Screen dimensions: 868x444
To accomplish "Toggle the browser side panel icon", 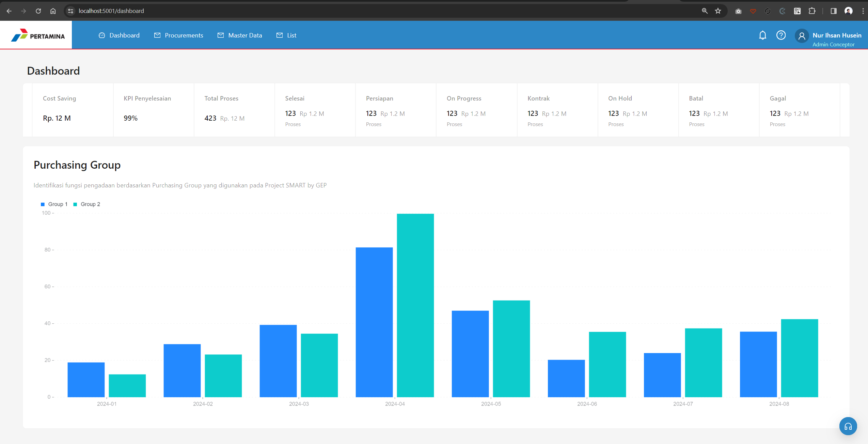I will click(x=833, y=11).
